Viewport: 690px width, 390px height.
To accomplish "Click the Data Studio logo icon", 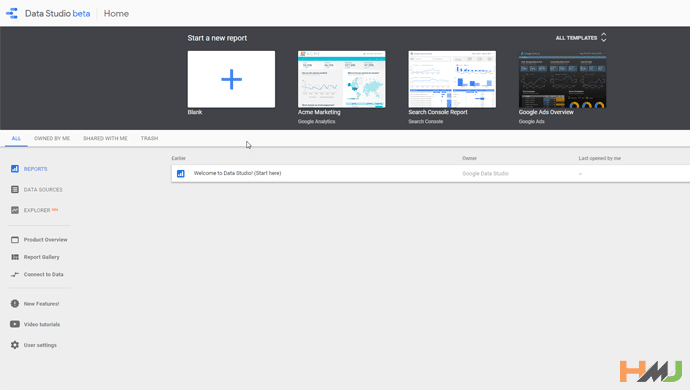I will coord(12,13).
